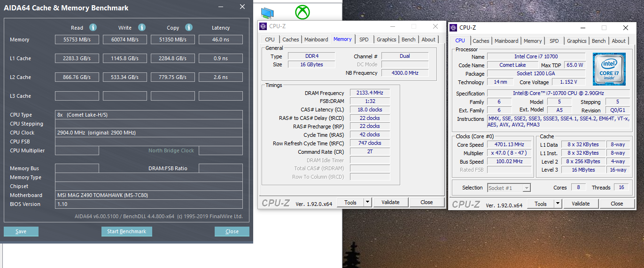Close the CPU-Z Memory window with X
Viewport: 644px width, 268px height.
pos(435,26)
